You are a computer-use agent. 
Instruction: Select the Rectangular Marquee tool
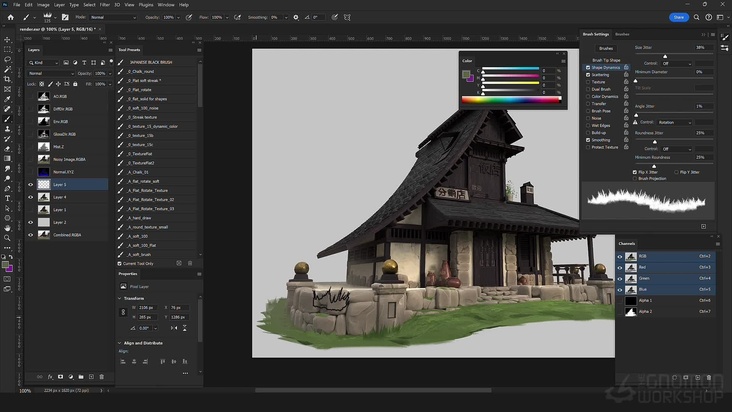tap(7, 49)
